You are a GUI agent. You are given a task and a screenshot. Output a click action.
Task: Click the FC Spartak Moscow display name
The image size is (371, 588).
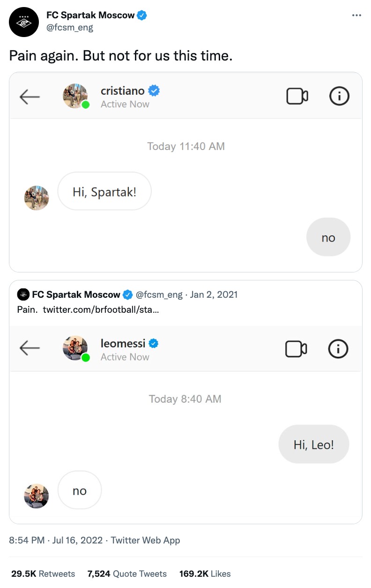(90, 15)
